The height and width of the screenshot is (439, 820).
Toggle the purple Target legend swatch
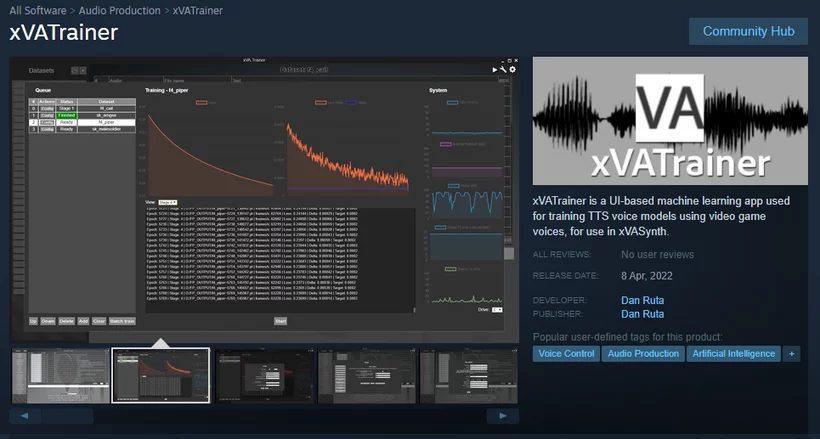point(351,103)
